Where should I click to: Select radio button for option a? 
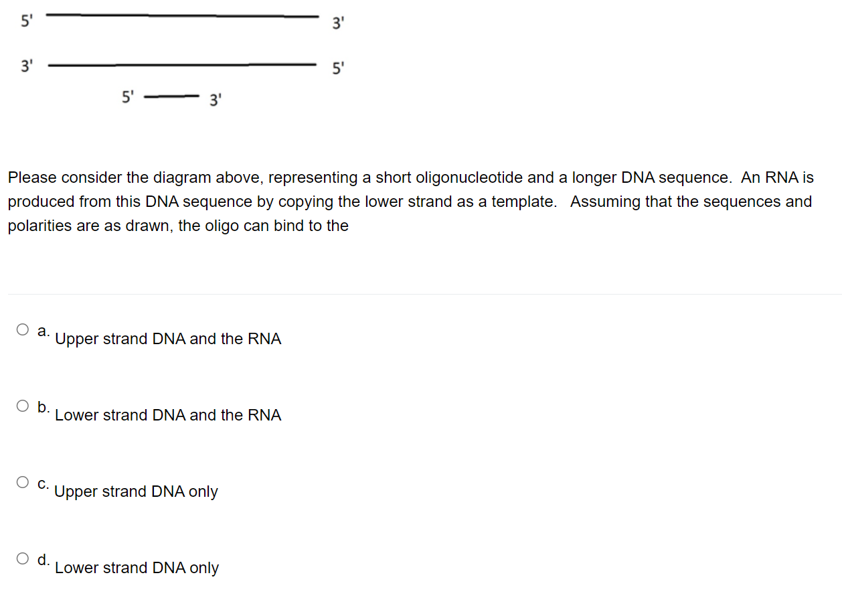(x=22, y=329)
